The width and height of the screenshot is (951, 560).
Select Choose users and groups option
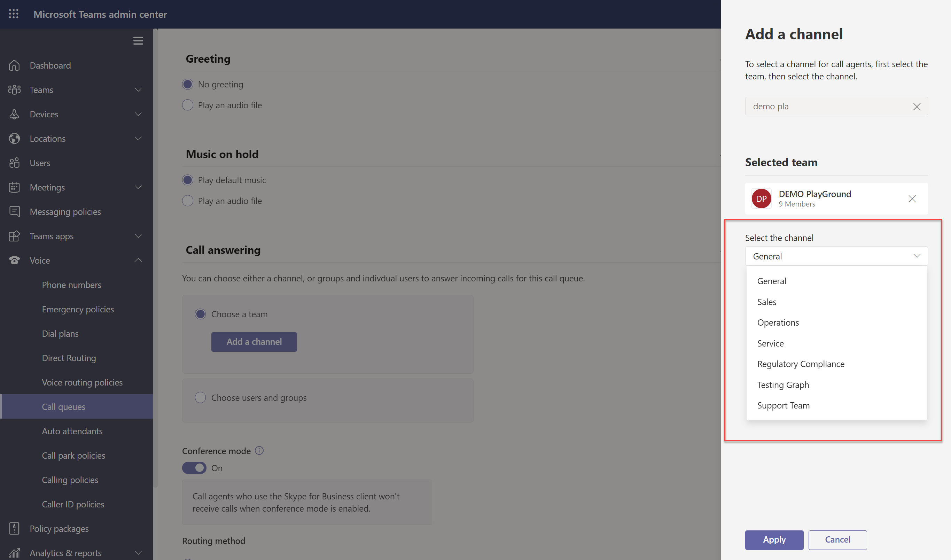click(200, 398)
